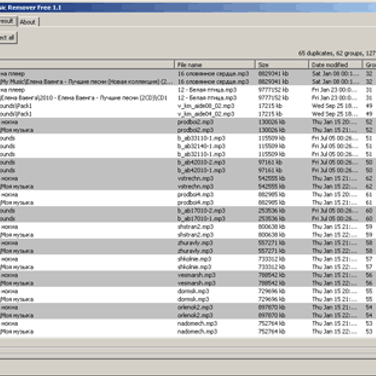
Task: Select nadomech.mp3 in the Моя музыка row
Action: tap(197, 332)
